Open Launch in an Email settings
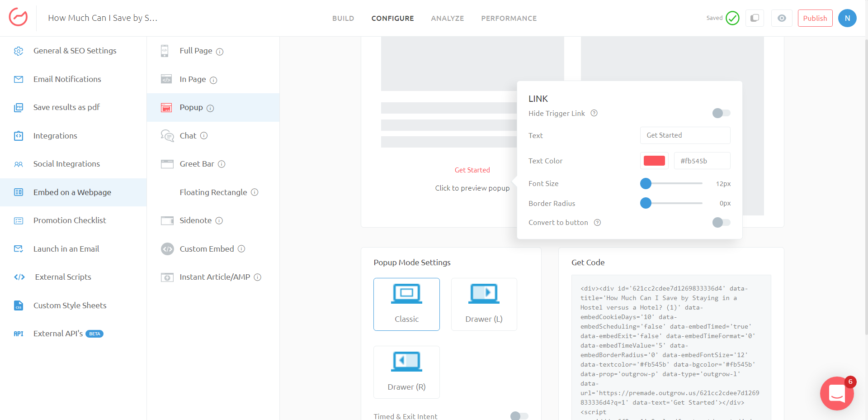The image size is (868, 420). 73,249
